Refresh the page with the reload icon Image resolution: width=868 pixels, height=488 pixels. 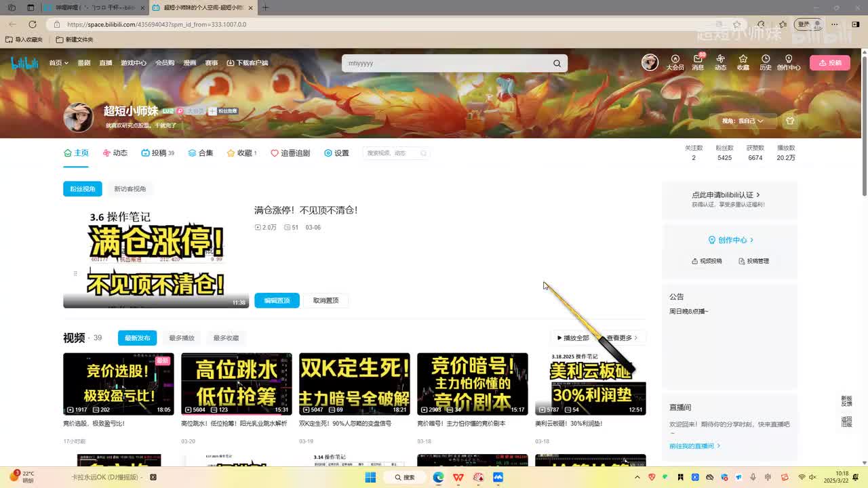tap(32, 24)
